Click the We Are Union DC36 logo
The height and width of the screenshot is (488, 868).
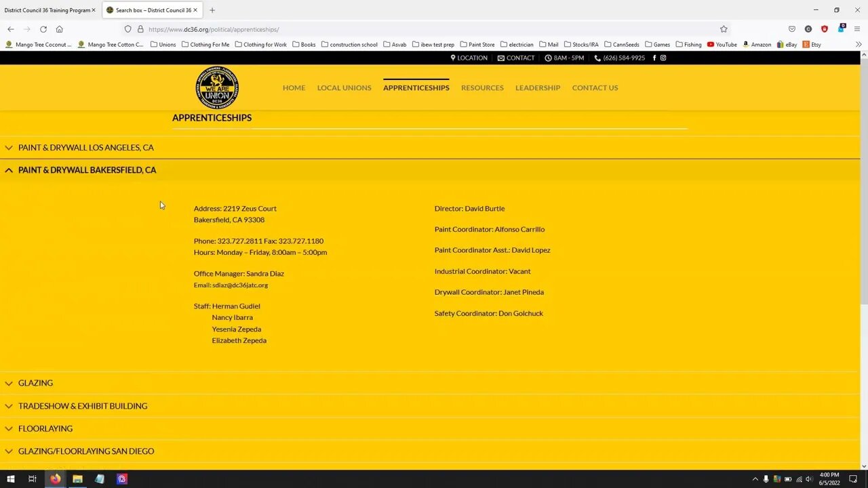(217, 87)
